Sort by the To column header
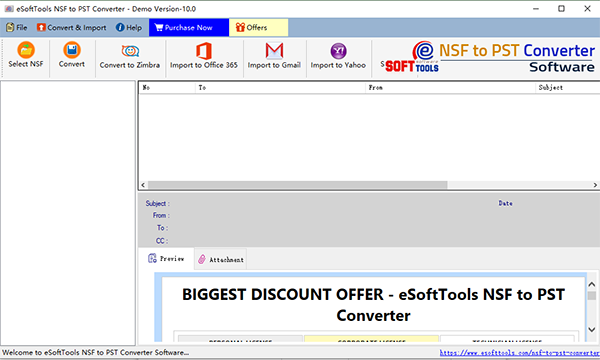The height and width of the screenshot is (360, 600). click(280, 88)
